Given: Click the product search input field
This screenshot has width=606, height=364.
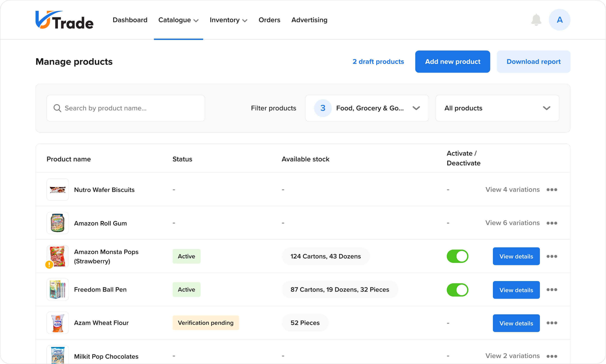Looking at the screenshot, I should click(x=125, y=108).
